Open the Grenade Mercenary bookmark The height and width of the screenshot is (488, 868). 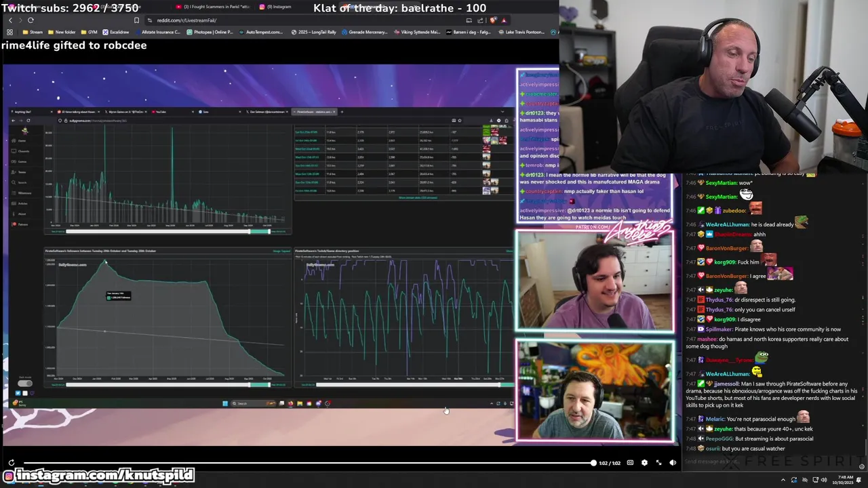click(x=364, y=32)
